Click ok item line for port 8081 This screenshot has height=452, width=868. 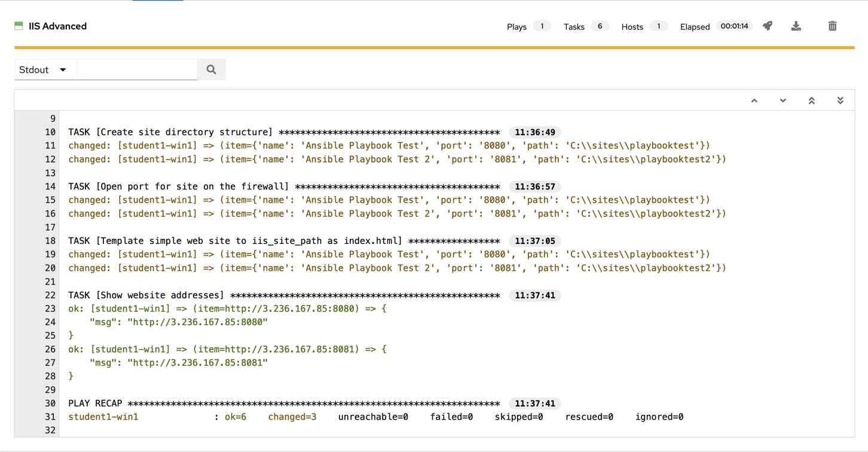pos(227,349)
